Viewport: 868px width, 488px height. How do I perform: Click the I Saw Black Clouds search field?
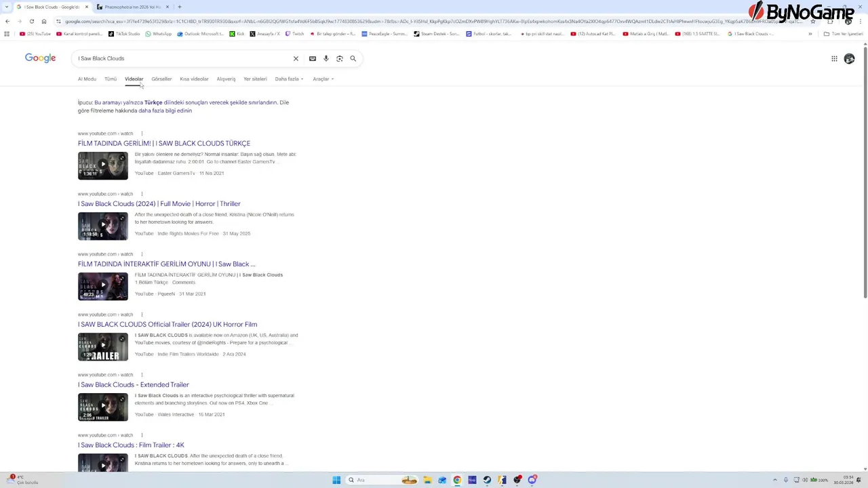pyautogui.click(x=183, y=58)
